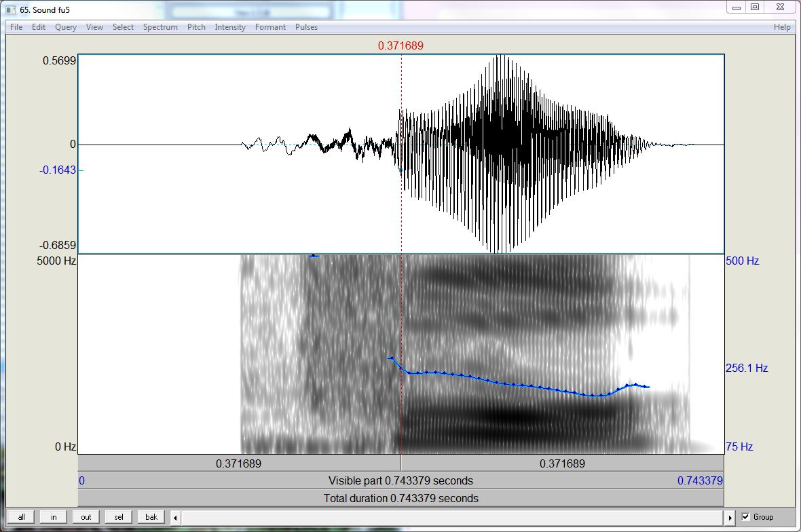801x532 pixels.
Task: Open the Query menu
Action: (x=66, y=27)
